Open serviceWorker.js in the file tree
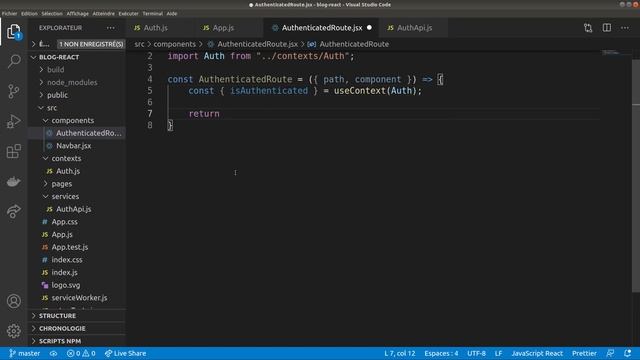640x360 pixels. point(77,298)
